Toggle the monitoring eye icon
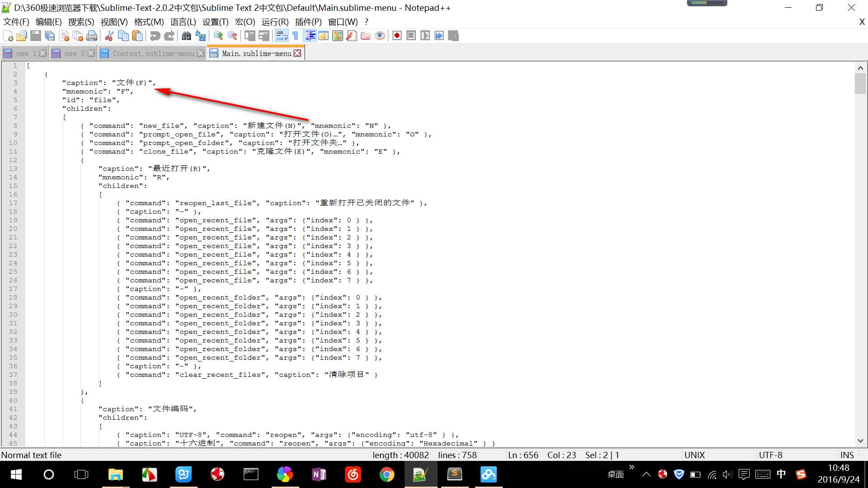The width and height of the screenshot is (868, 488). coord(380,36)
